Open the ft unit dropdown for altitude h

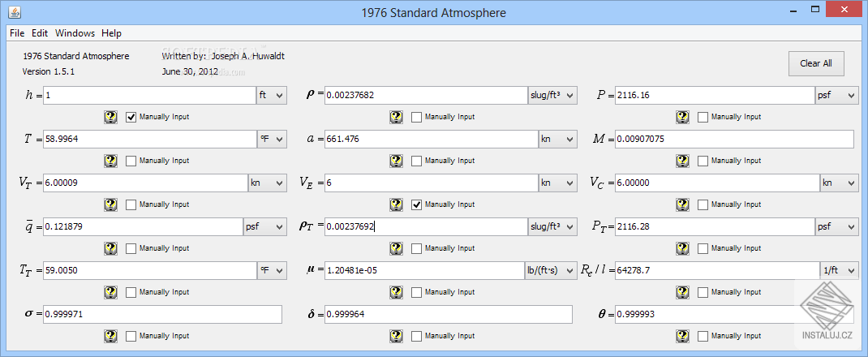[x=271, y=95]
